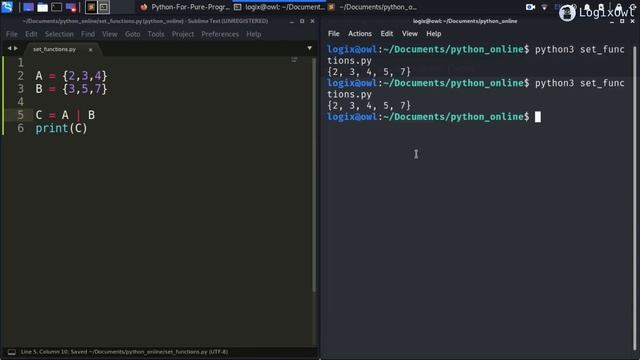Click line number 6 in gutter
The height and width of the screenshot is (360, 640).
pos(20,129)
